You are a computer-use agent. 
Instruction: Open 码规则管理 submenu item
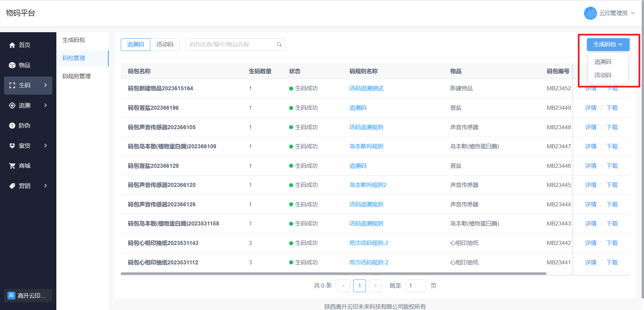tap(83, 76)
